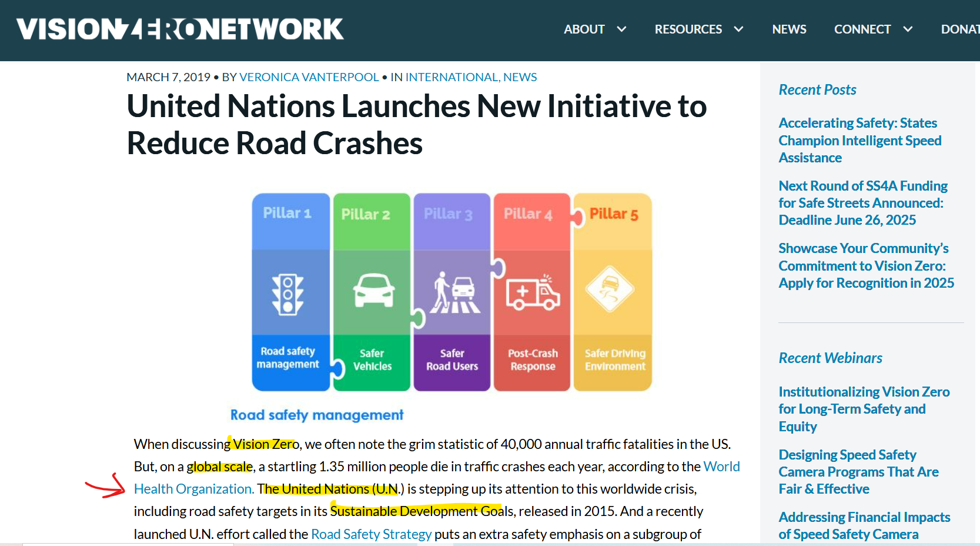Click the Post-Crash Response pillar label
The image size is (980, 546).
(533, 359)
